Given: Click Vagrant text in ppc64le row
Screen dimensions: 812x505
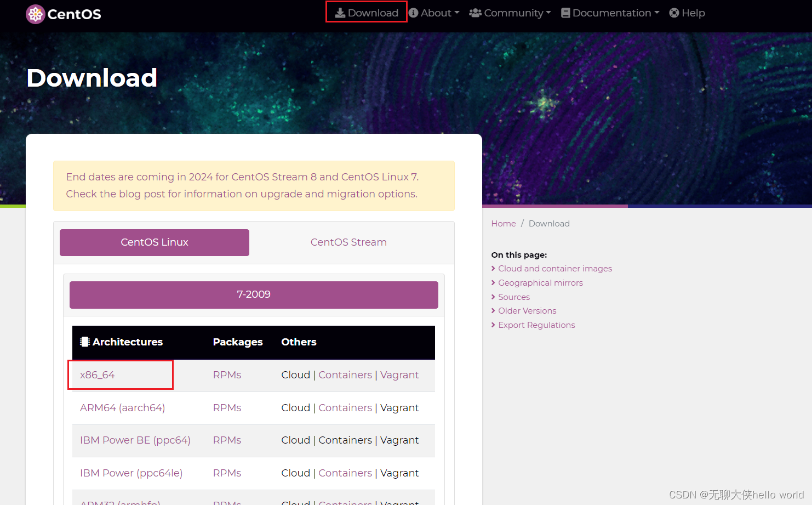Looking at the screenshot, I should (x=399, y=473).
